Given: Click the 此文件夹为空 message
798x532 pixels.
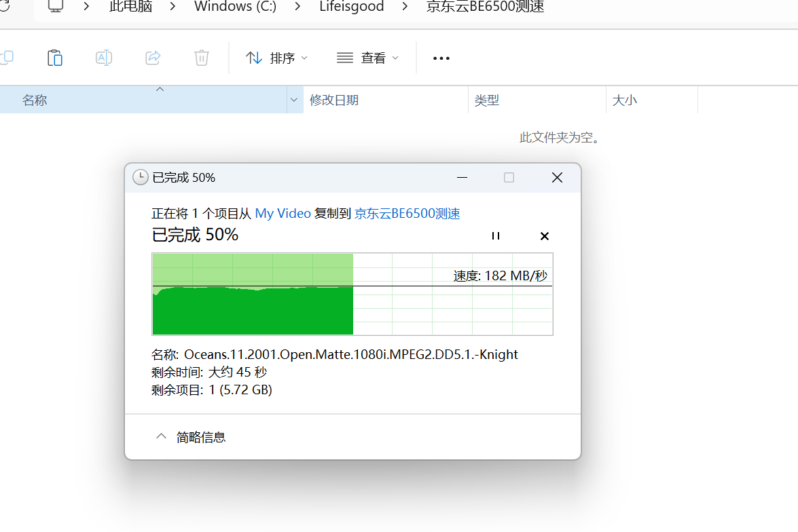Looking at the screenshot, I should 560,137.
